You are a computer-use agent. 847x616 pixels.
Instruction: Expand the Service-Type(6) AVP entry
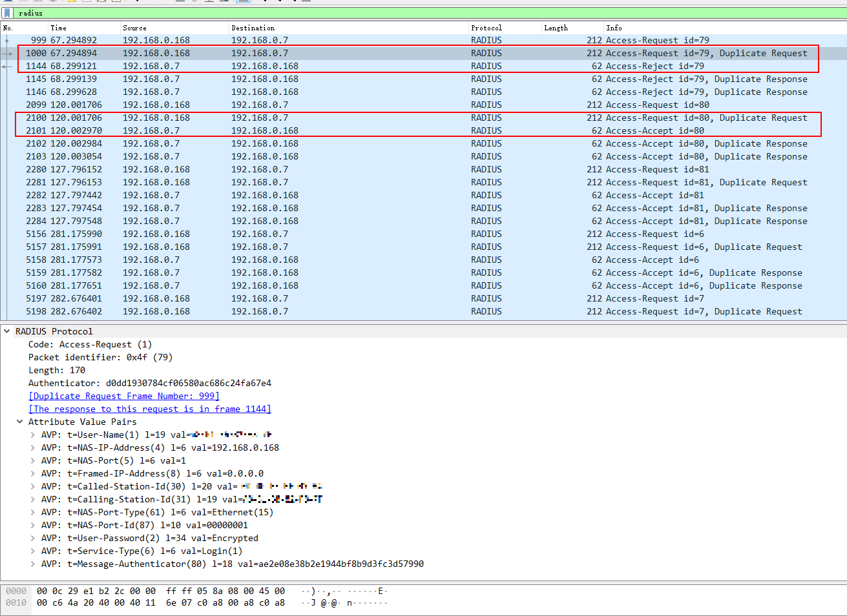[x=33, y=551]
